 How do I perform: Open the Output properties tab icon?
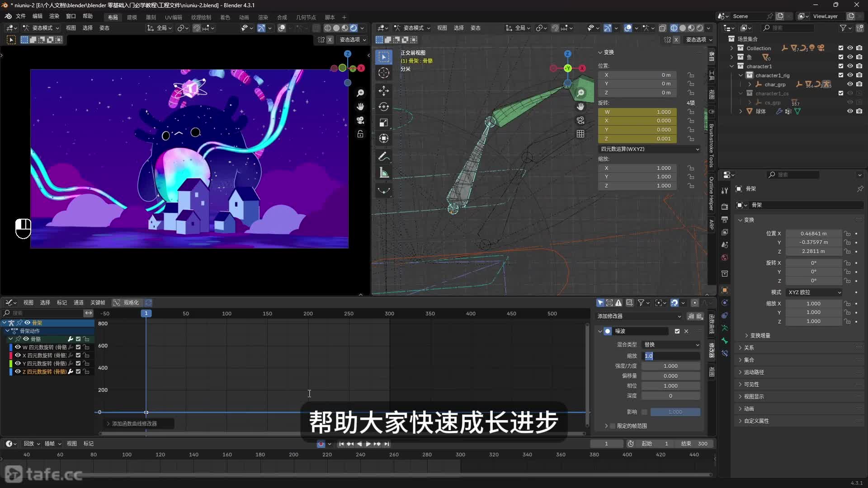point(725,219)
